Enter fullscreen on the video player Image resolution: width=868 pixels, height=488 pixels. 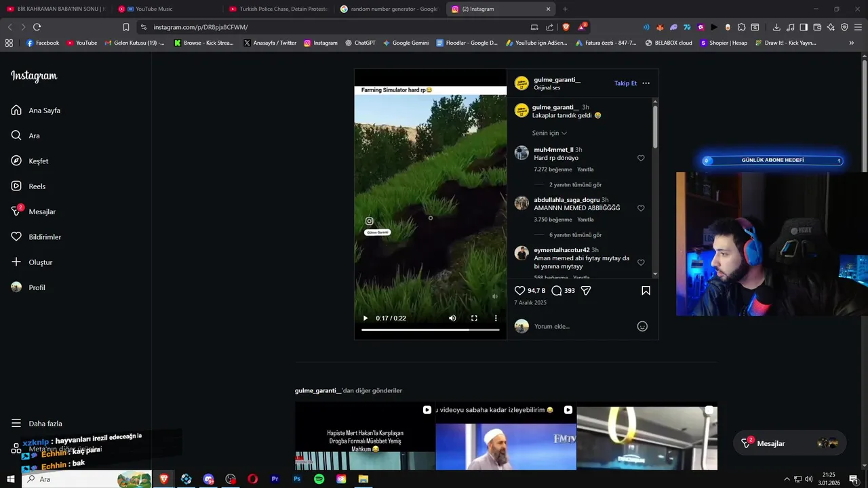(x=474, y=318)
